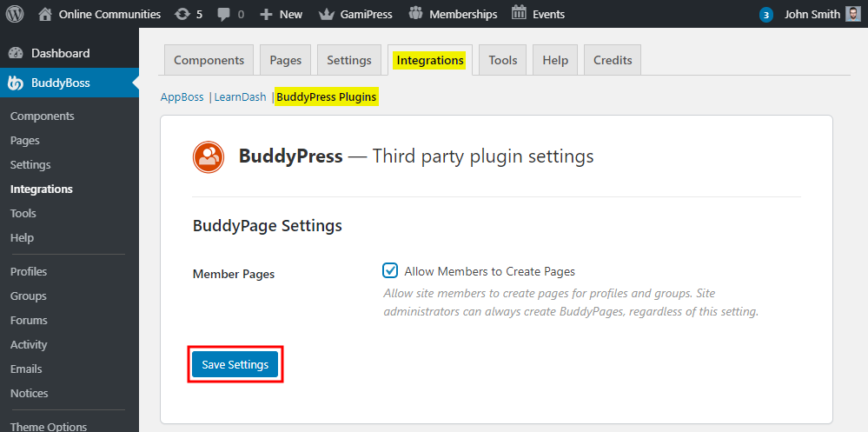Open the Events admin bar menu
This screenshot has width=868, height=432.
pyautogui.click(x=548, y=15)
